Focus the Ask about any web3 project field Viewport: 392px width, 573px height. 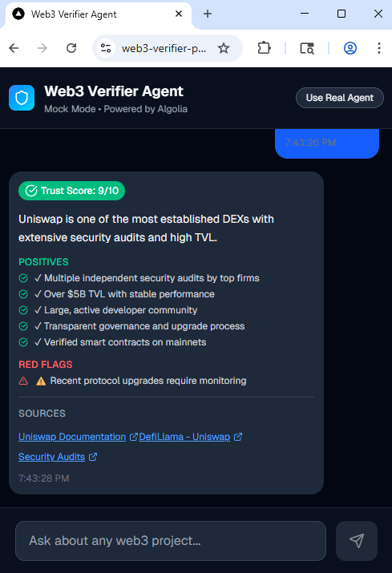click(171, 541)
